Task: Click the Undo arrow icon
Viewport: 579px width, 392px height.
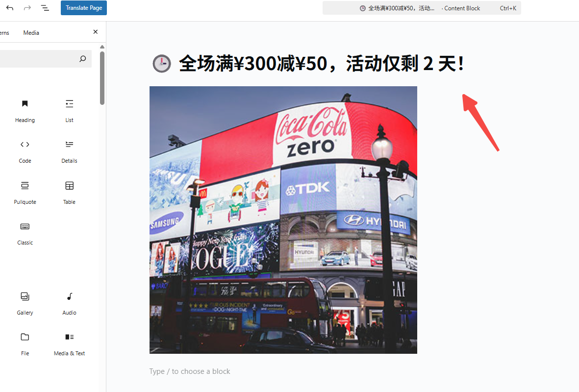Action: 10,8
